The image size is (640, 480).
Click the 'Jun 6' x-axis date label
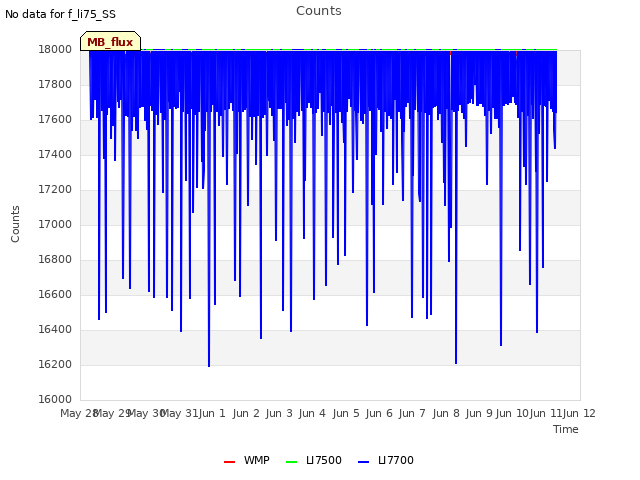(379, 413)
